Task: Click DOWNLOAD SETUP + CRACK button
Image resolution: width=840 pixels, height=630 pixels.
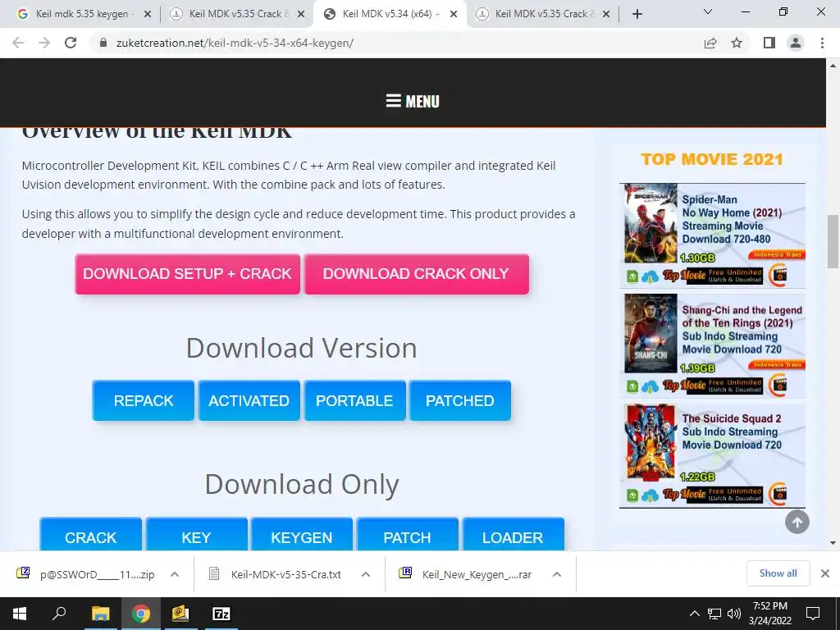Action: click(188, 274)
